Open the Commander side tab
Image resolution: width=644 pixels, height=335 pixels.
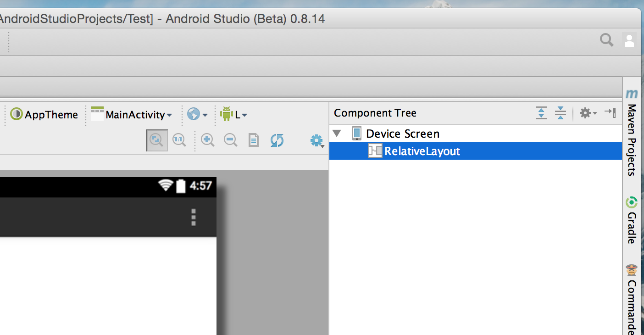(632, 299)
